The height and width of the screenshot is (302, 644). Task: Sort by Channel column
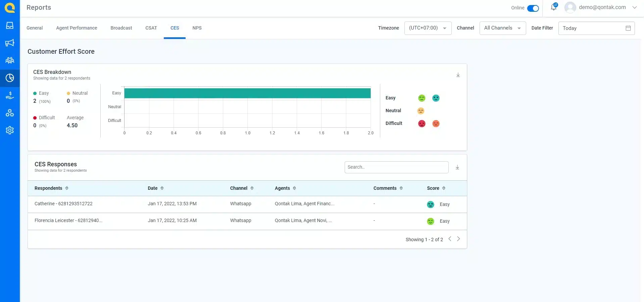pyautogui.click(x=252, y=188)
